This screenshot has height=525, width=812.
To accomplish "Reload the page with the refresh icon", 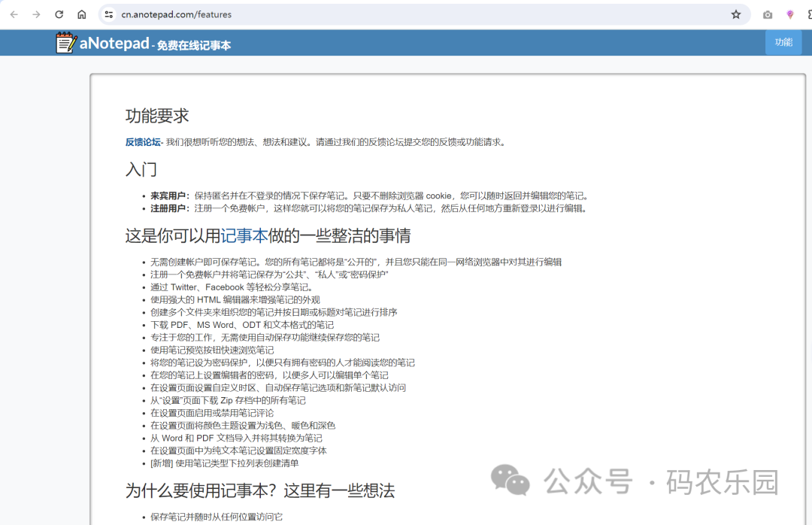I will coord(59,14).
